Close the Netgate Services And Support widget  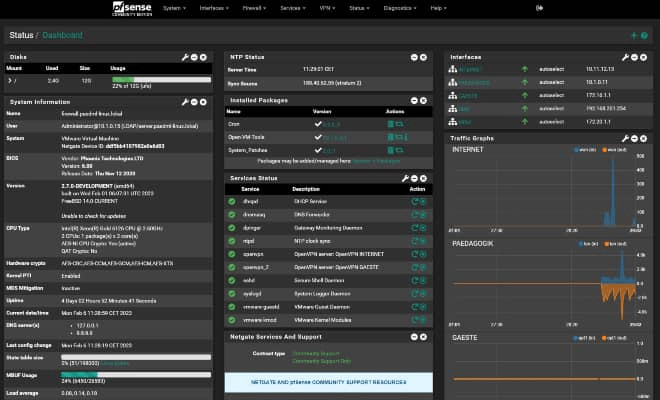tap(423, 337)
